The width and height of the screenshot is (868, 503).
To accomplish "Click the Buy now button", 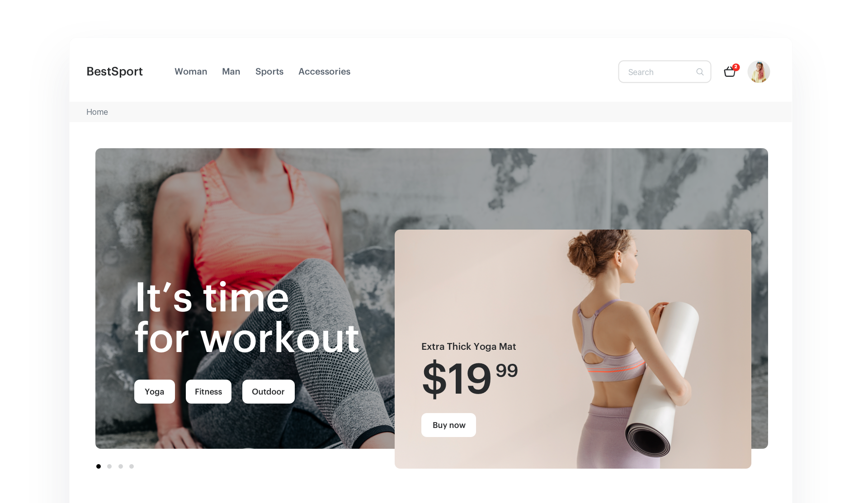I will 448,425.
